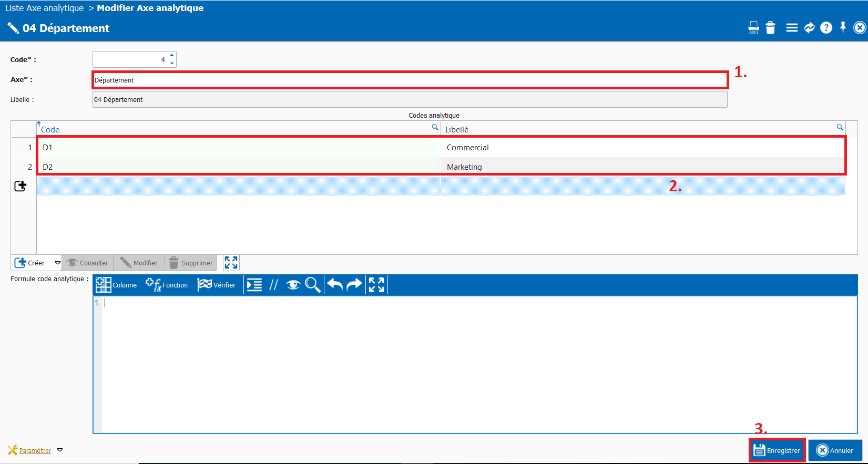Expand the analytic codes grid fullscreen
The height and width of the screenshot is (464, 868).
click(231, 263)
